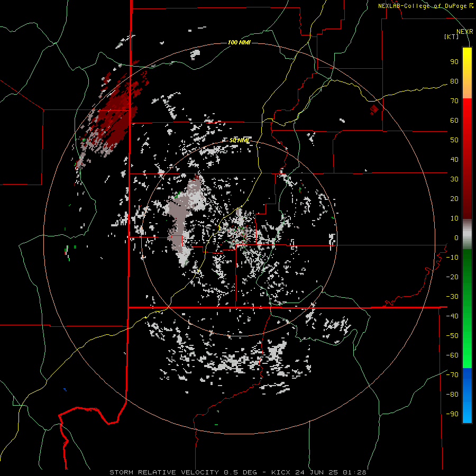Select the 20 value on velocity scale

(454, 199)
